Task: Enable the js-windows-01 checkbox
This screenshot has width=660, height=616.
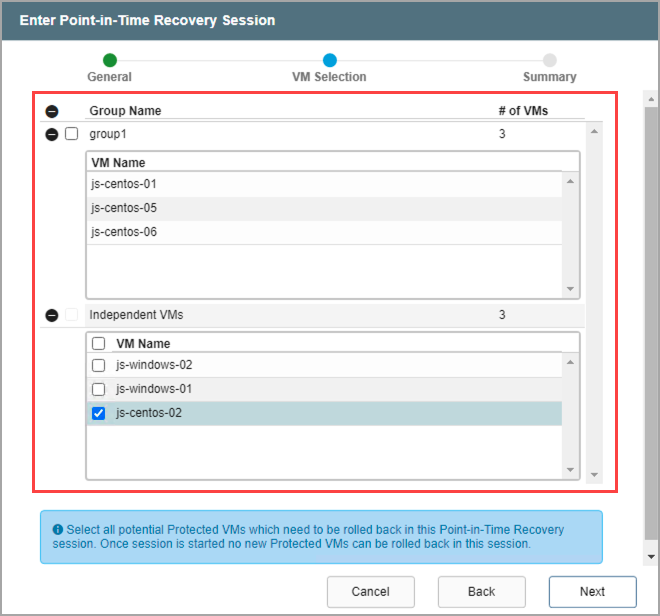Action: (98, 390)
